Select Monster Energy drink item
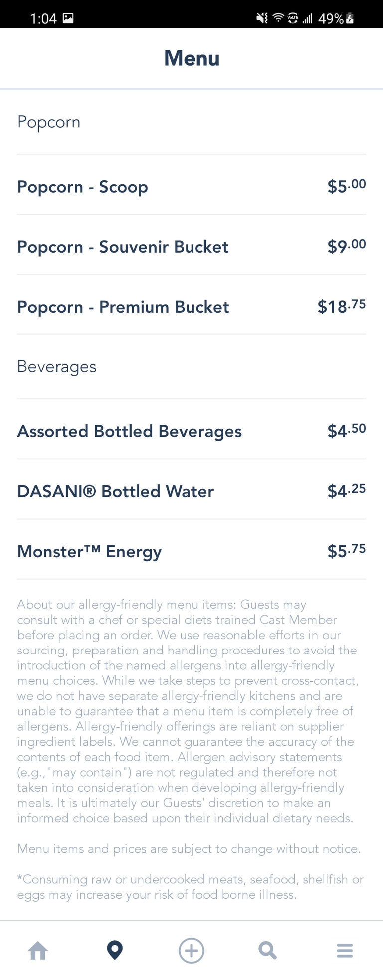 point(90,551)
